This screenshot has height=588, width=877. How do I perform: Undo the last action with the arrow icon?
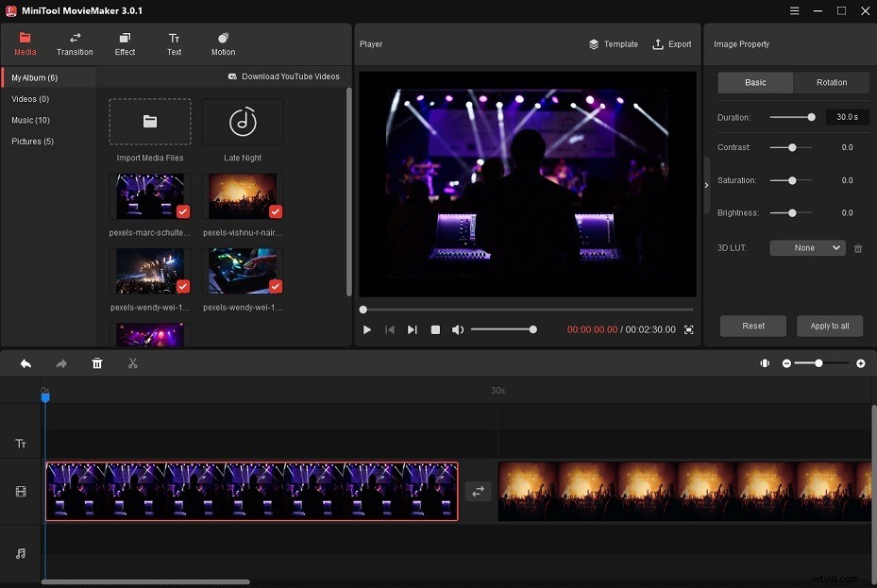[25, 363]
